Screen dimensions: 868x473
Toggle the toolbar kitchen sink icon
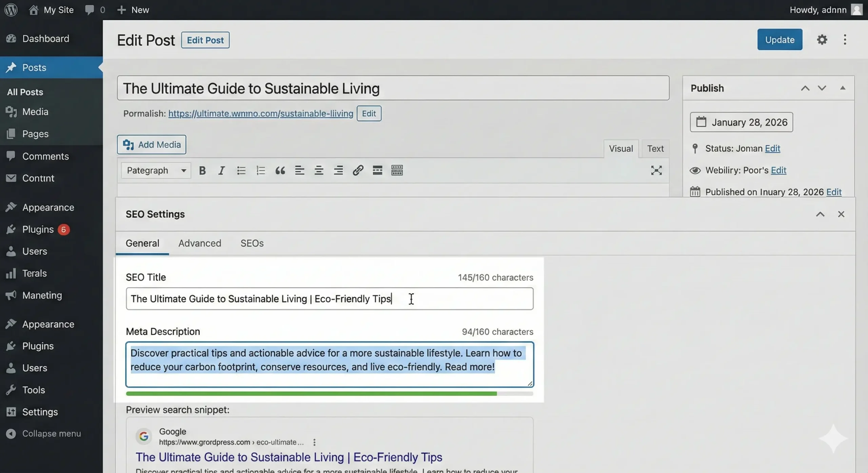(x=397, y=170)
